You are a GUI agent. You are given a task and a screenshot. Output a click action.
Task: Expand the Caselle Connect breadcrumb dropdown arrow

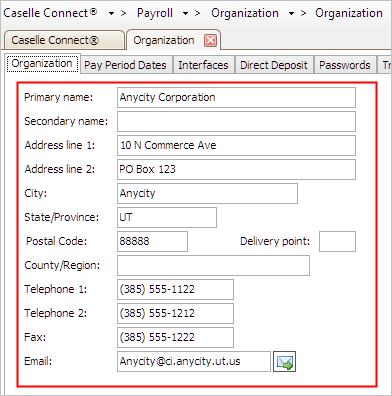coord(111,13)
